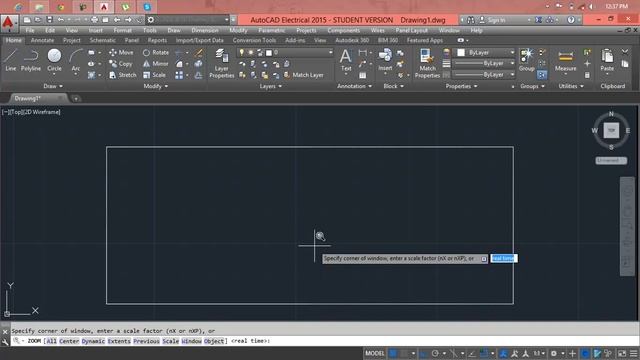The image size is (640, 360).
Task: Choose Extents option in command line
Action: 119,341
